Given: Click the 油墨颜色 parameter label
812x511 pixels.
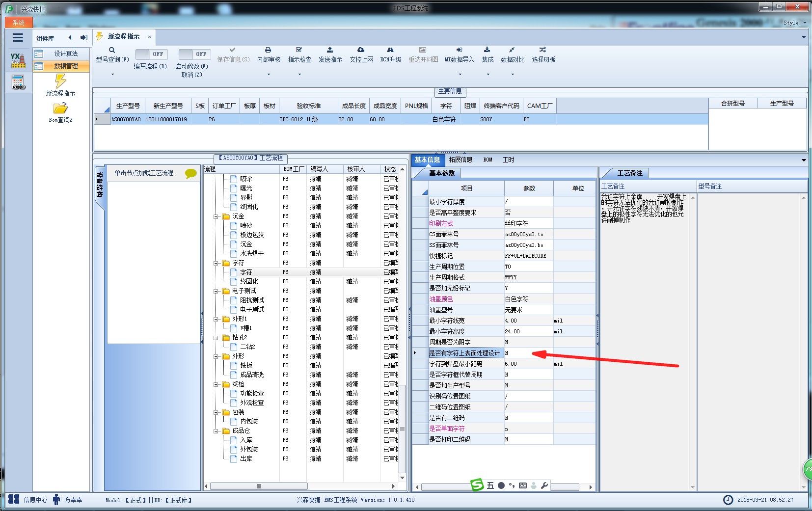Looking at the screenshot, I should (x=441, y=299).
